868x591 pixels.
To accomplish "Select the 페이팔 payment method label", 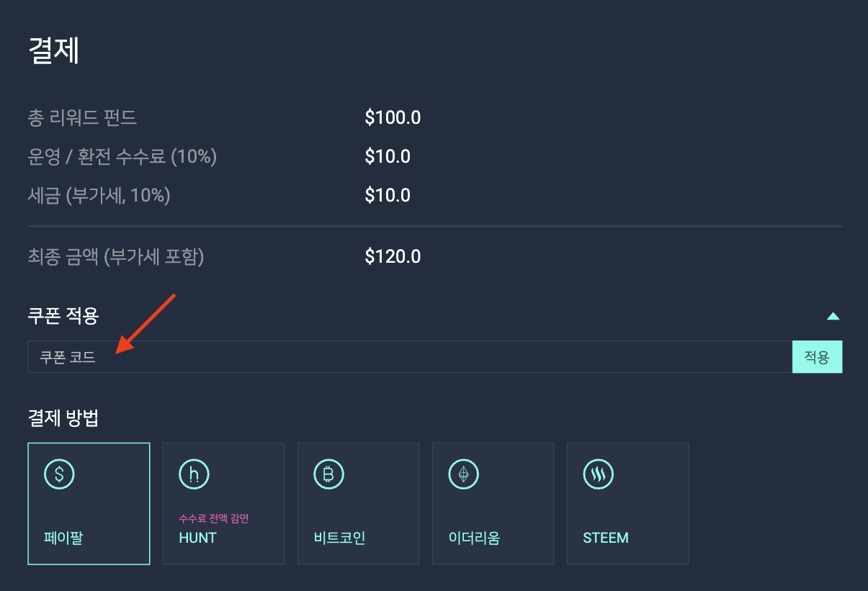I will (63, 538).
